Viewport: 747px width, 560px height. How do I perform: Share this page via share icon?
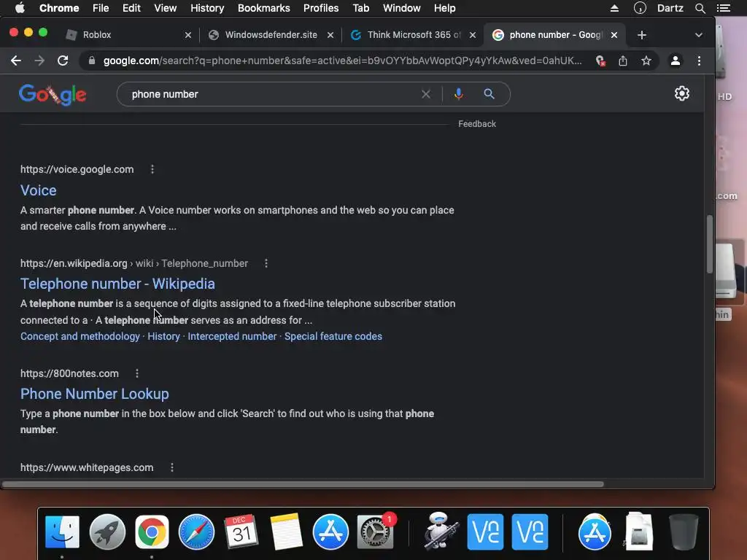click(x=623, y=61)
